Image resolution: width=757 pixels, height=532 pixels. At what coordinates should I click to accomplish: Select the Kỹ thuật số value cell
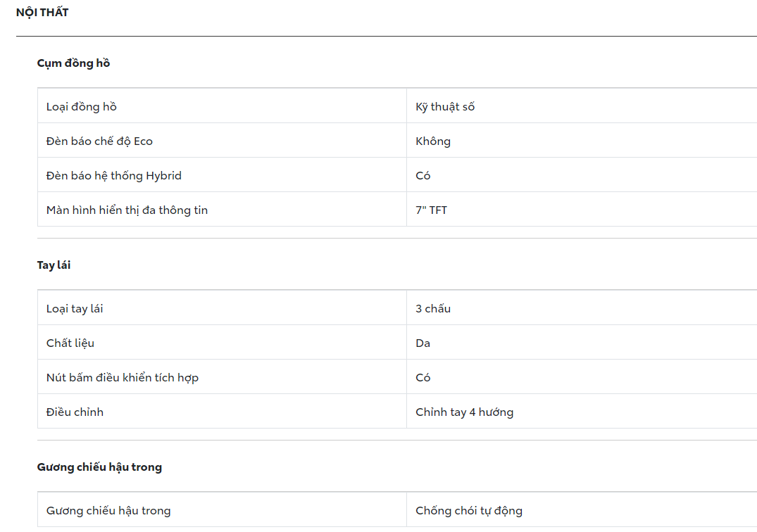tap(445, 107)
